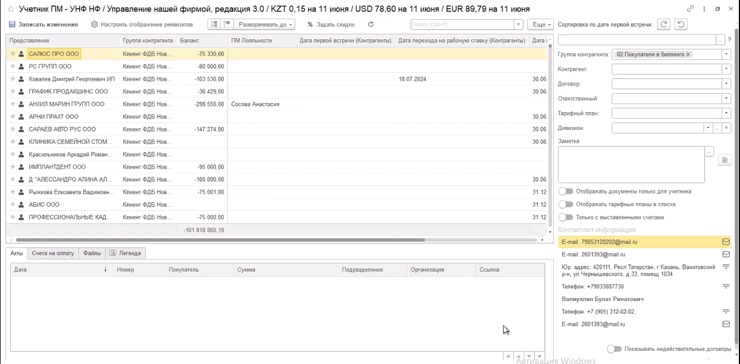Click the sort-ascending arrow button by Сортировка по дате

pyautogui.click(x=664, y=24)
